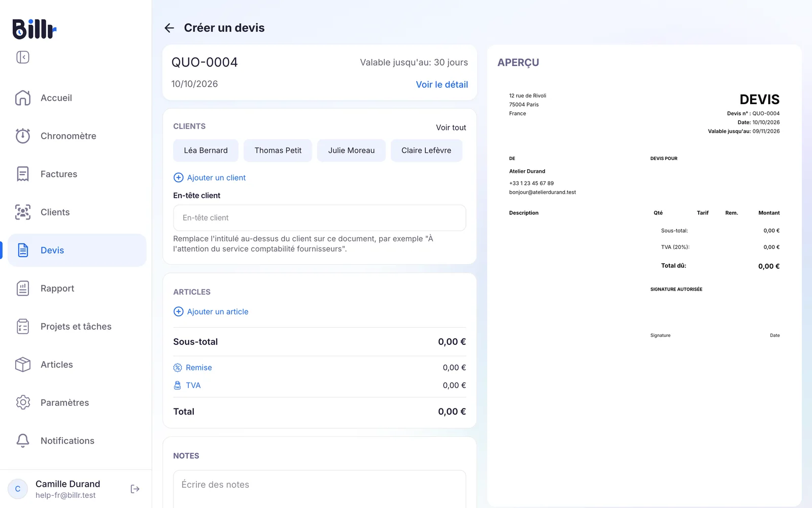
Task: Click the Accueil home icon
Action: 23,98
